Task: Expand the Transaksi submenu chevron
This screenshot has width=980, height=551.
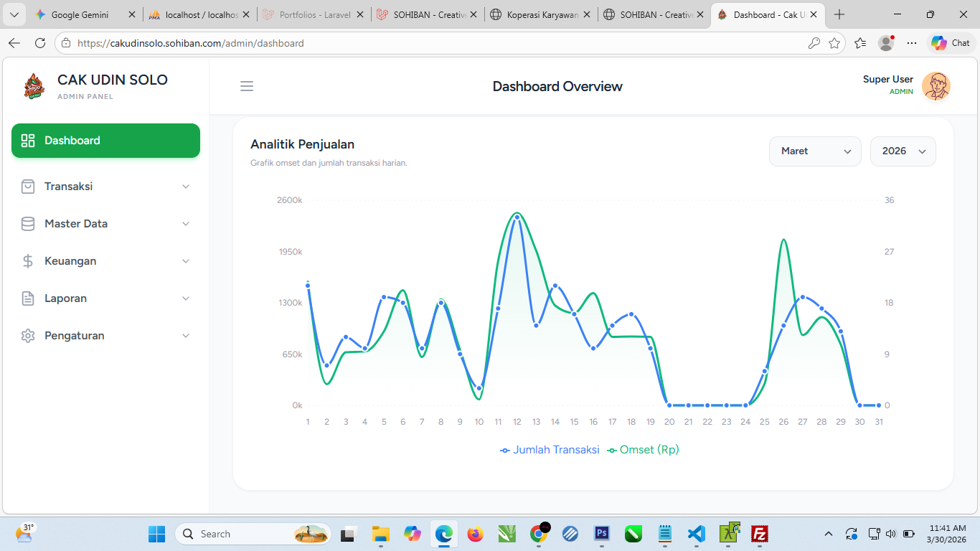Action: pyautogui.click(x=186, y=187)
